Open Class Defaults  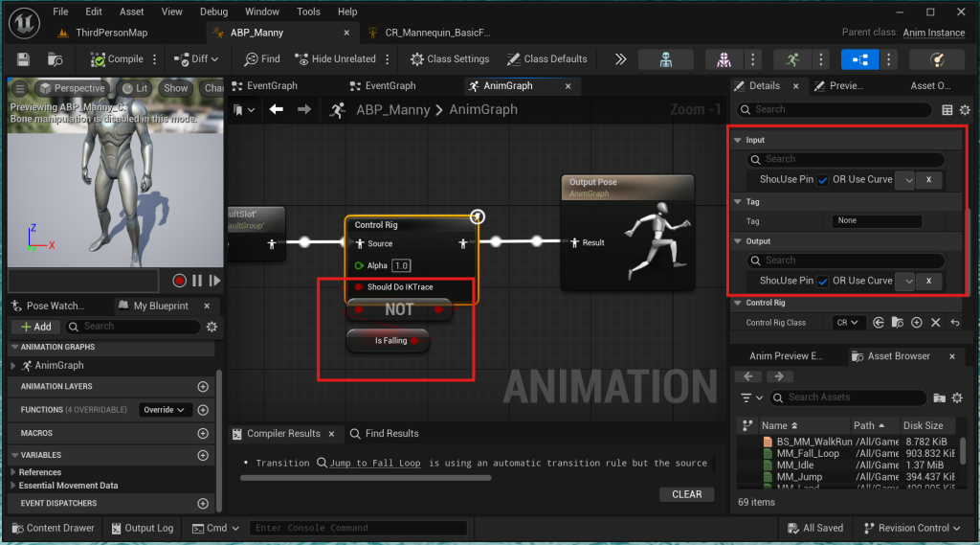coord(546,58)
